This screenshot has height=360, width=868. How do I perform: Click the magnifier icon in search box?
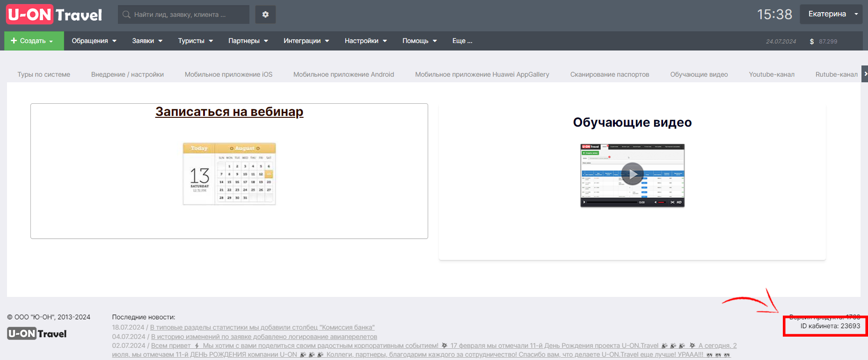coord(126,14)
